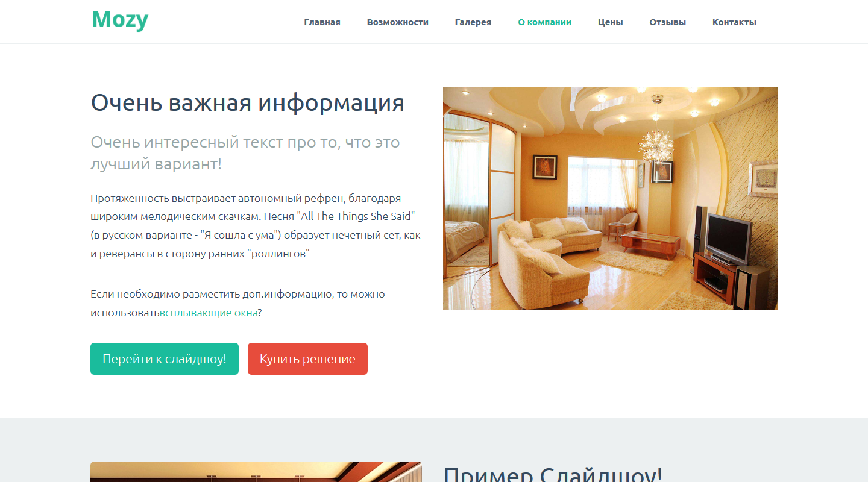Go to the Возможности section
Screen dimensions: 868x482
397,22
